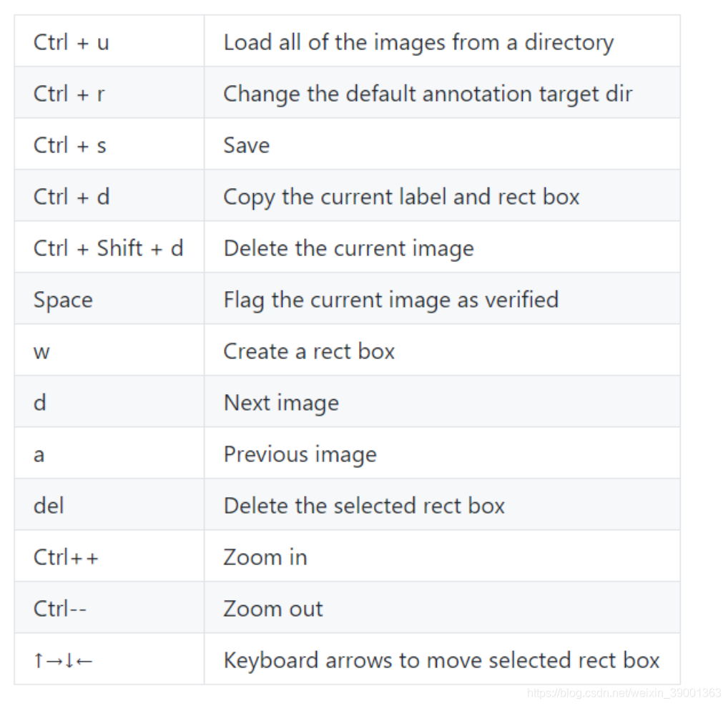Image resolution: width=728 pixels, height=706 pixels.
Task: Click the "Ctrl + s" shortcut cell
Action: click(70, 145)
